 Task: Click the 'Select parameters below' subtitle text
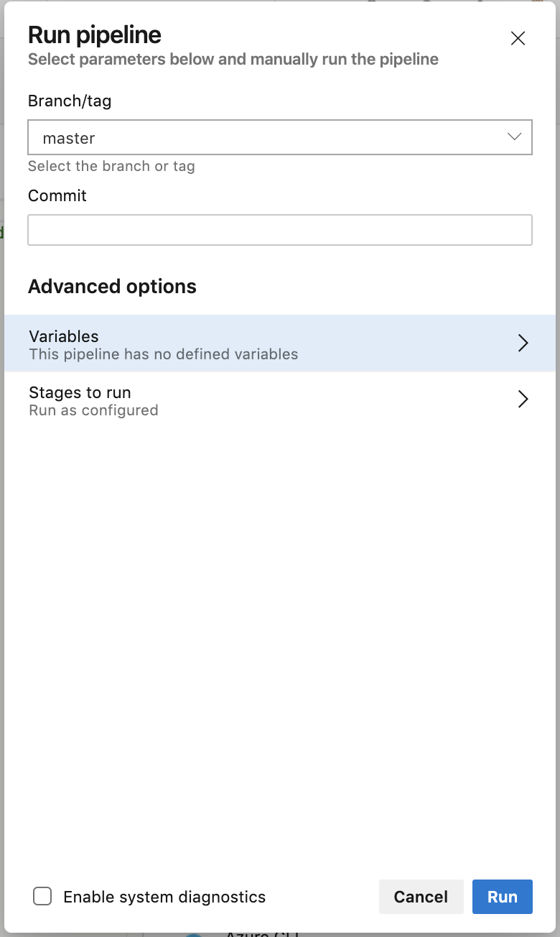(233, 59)
